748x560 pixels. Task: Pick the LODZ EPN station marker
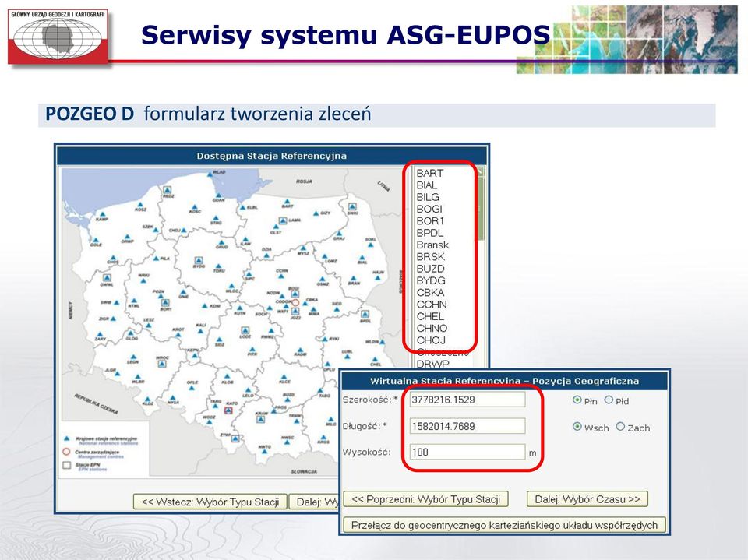tap(245, 330)
